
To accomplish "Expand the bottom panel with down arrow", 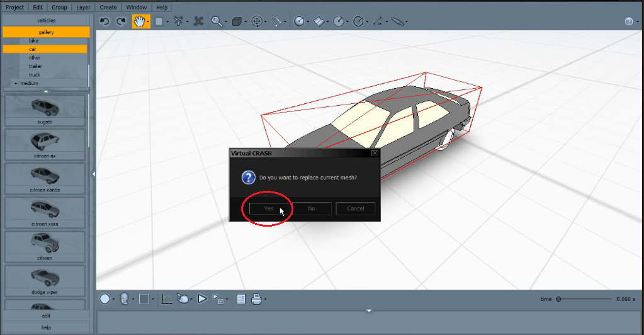I will [369, 310].
